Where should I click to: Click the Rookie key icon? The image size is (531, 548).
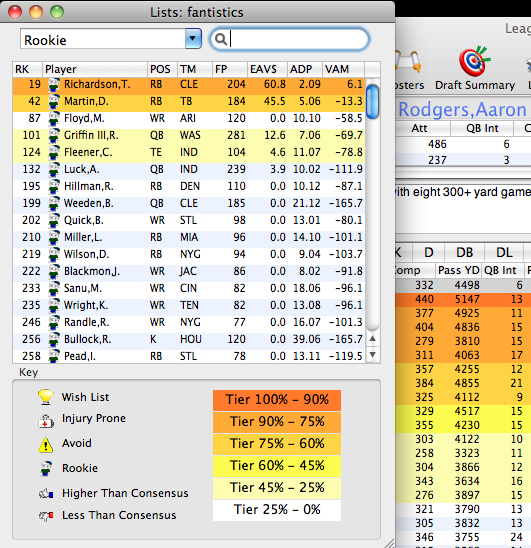coord(46,469)
